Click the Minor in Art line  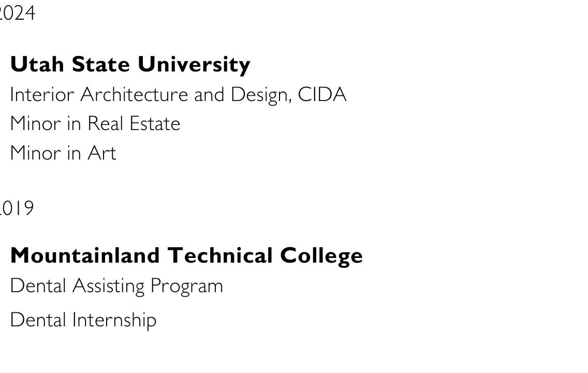[x=63, y=153]
